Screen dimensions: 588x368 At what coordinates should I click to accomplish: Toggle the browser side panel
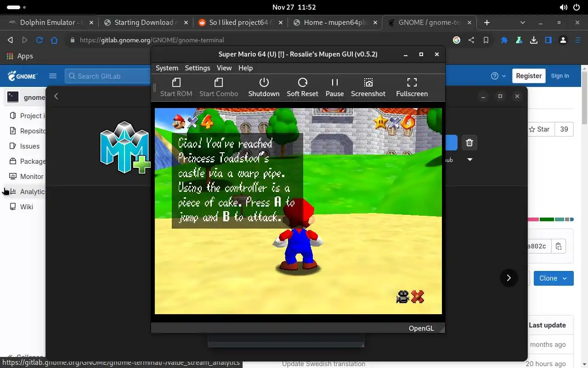click(548, 40)
